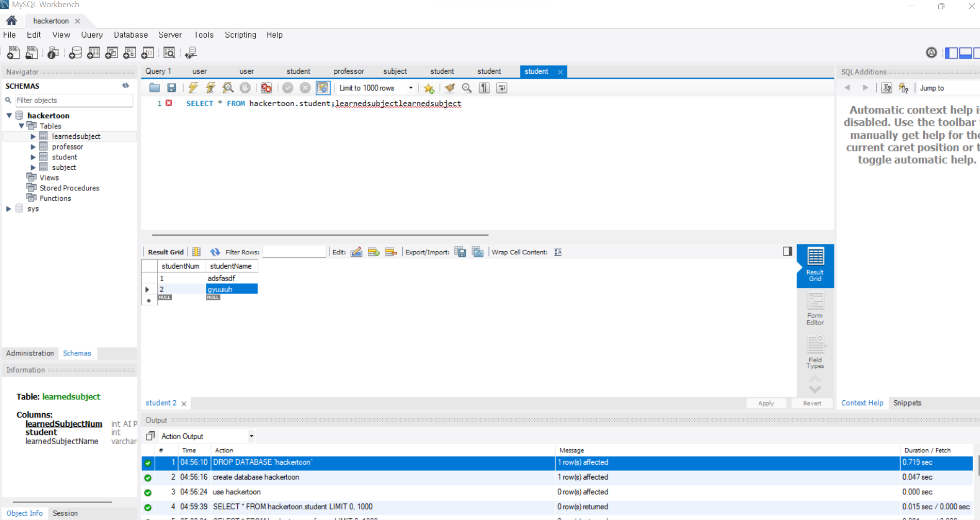
Task: Switch to Administration tab
Action: 30,353
